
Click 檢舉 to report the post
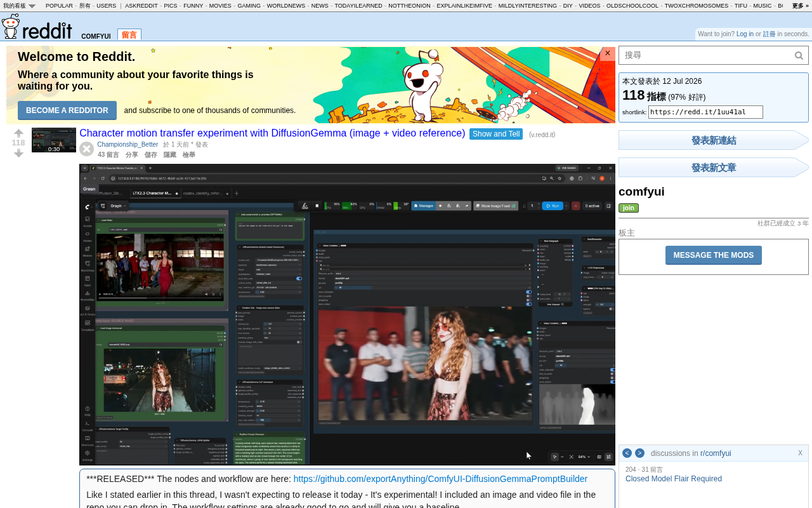(x=189, y=155)
